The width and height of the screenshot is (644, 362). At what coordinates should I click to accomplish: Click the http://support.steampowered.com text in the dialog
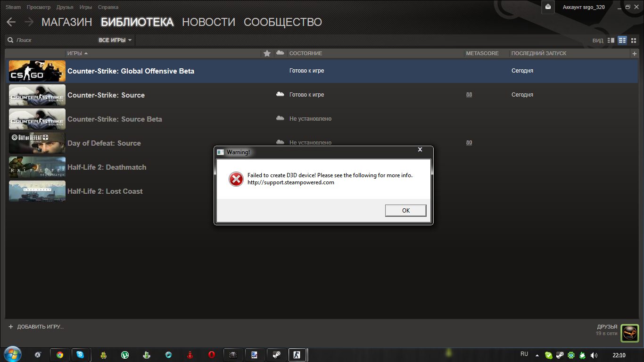click(291, 182)
